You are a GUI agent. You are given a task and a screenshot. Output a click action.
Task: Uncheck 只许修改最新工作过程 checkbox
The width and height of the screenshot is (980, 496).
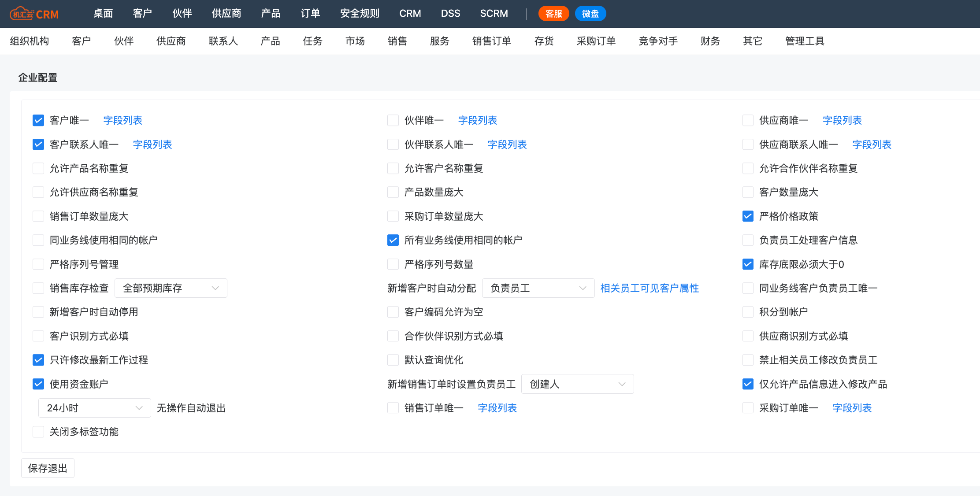tap(38, 360)
